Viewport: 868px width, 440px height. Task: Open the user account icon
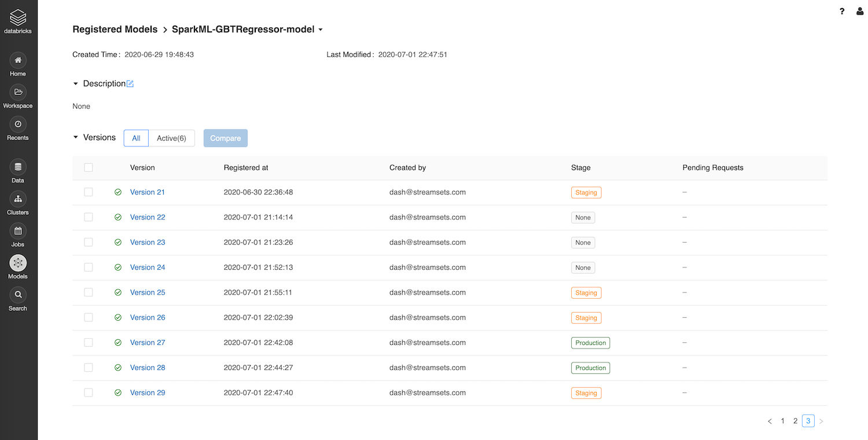click(860, 11)
